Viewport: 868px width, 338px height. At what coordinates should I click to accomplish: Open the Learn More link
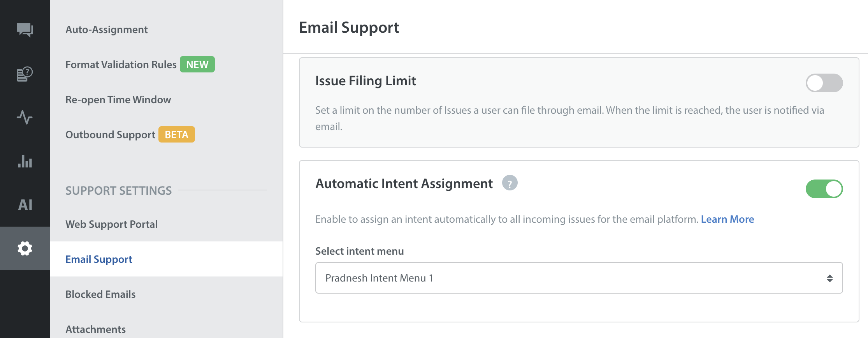(727, 219)
